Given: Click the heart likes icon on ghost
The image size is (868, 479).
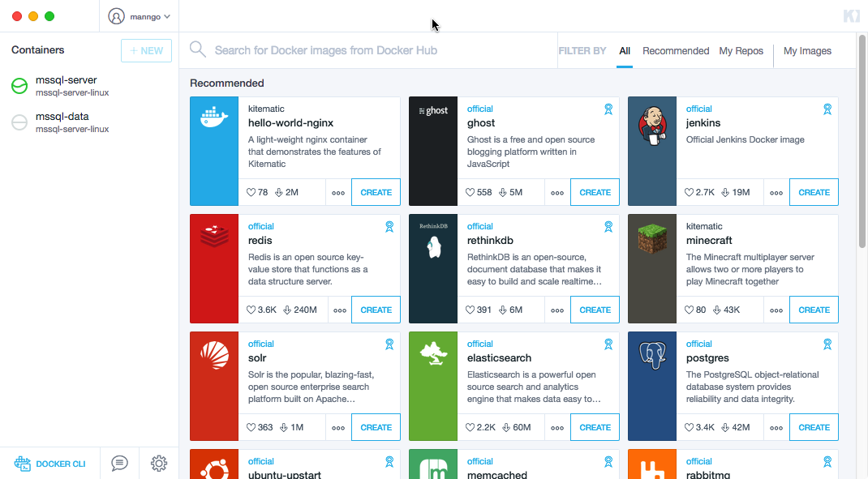Looking at the screenshot, I should 470,192.
